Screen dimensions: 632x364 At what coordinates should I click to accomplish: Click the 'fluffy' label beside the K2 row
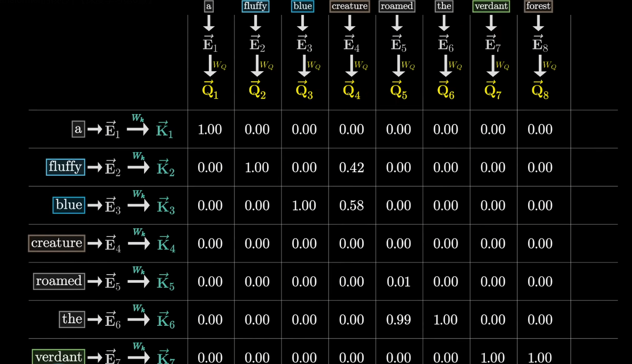point(65,167)
